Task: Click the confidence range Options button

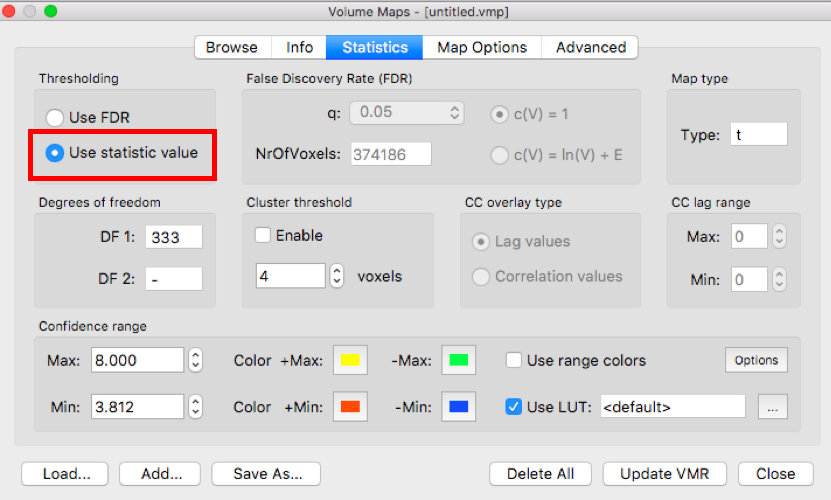Action: (x=756, y=360)
